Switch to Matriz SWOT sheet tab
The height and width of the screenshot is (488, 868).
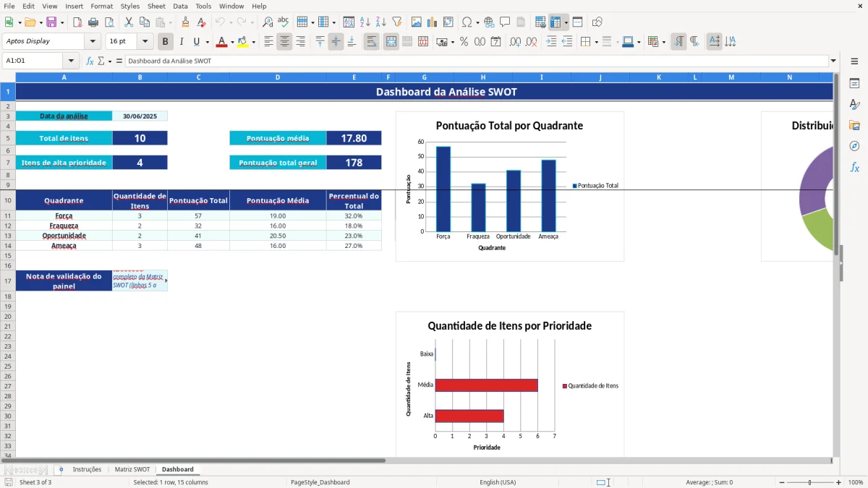coord(132,470)
